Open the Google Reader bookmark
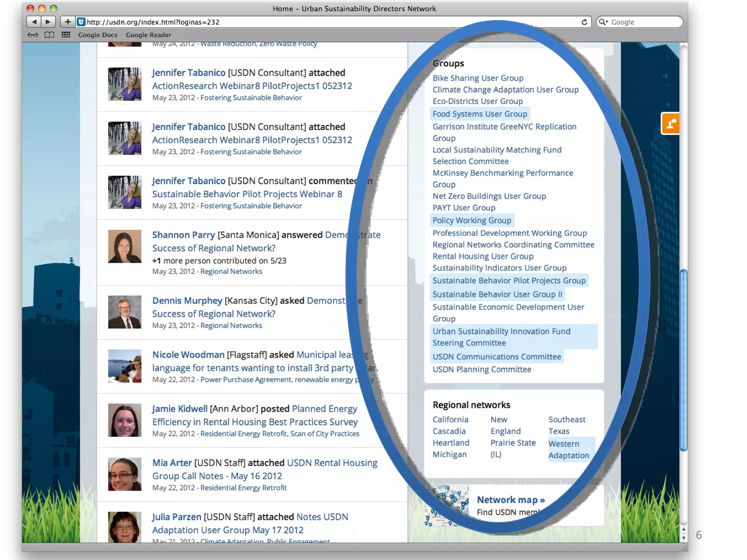 point(148,35)
